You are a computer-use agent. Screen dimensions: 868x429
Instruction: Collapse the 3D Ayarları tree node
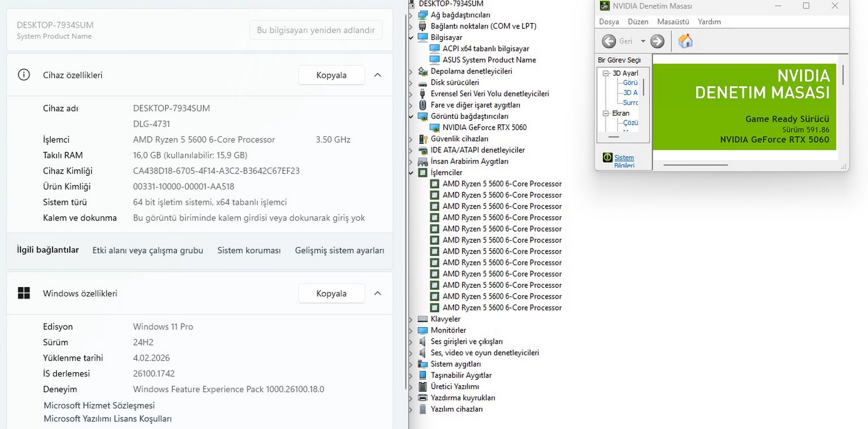(x=606, y=73)
